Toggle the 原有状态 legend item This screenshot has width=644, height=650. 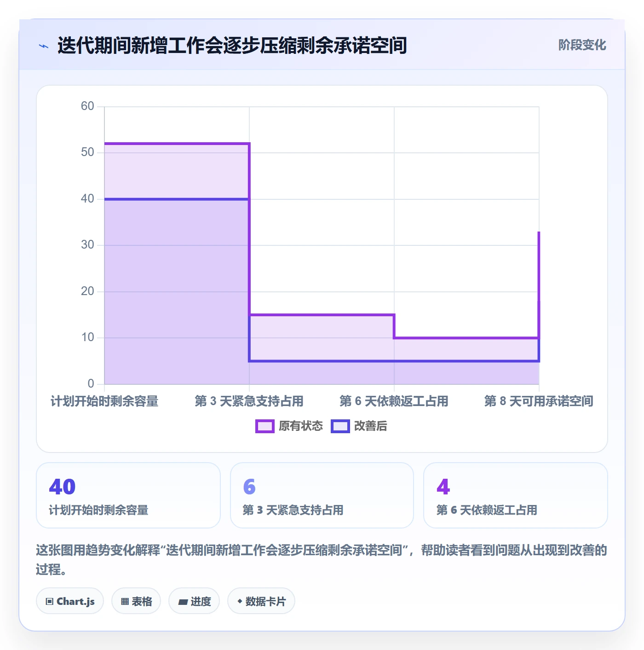pyautogui.click(x=289, y=426)
